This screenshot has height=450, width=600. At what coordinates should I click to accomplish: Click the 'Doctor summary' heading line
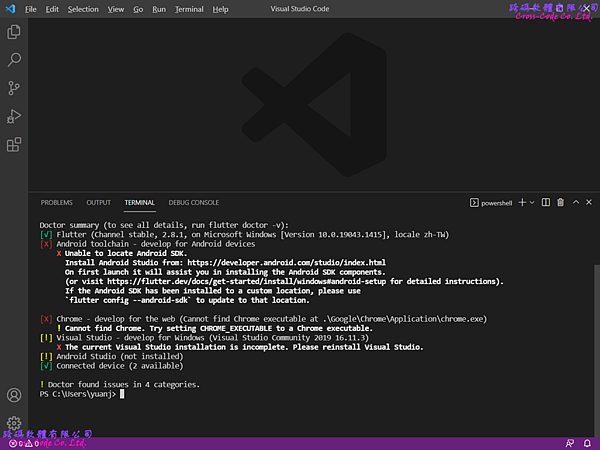point(164,225)
